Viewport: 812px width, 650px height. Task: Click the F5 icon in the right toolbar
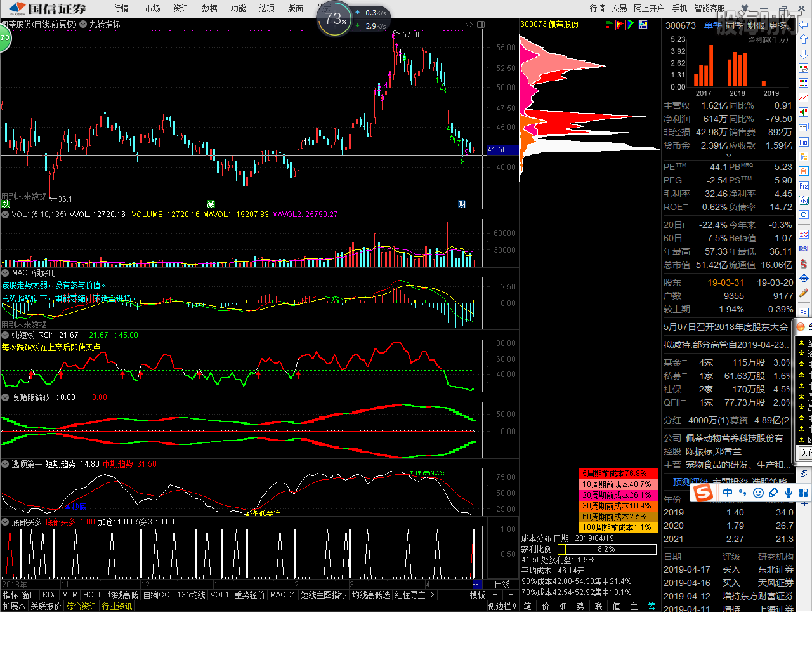click(x=804, y=312)
